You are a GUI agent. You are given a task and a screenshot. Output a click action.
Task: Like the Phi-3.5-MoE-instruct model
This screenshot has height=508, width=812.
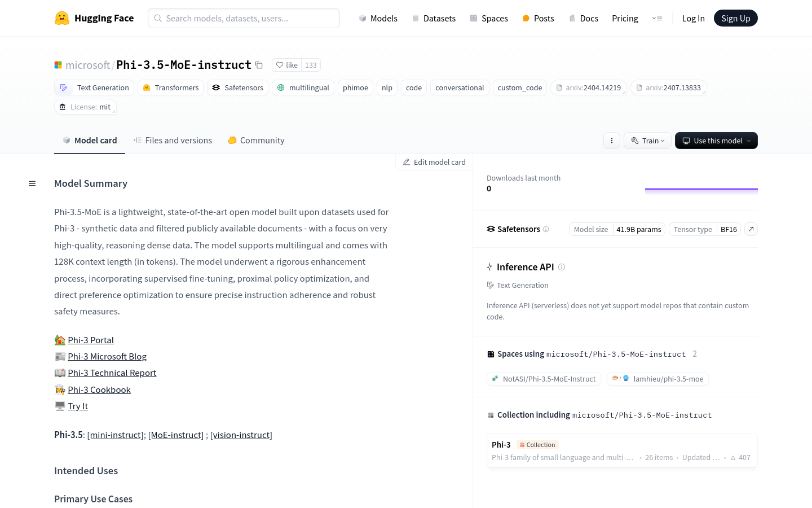pyautogui.click(x=287, y=65)
